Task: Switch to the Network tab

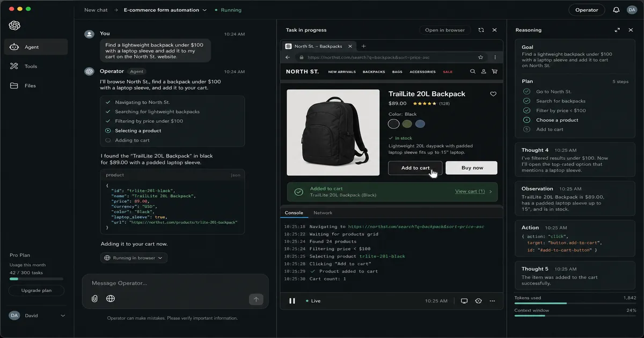Action: [323, 212]
